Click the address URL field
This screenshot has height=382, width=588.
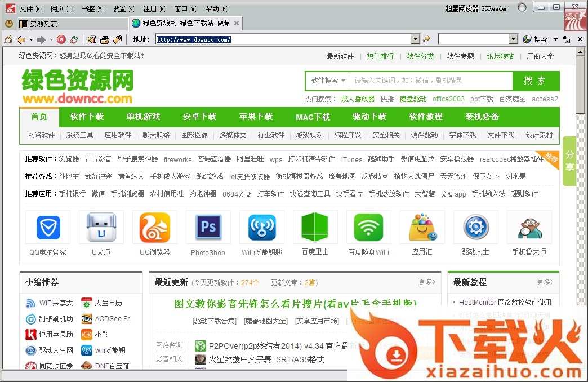click(x=283, y=39)
